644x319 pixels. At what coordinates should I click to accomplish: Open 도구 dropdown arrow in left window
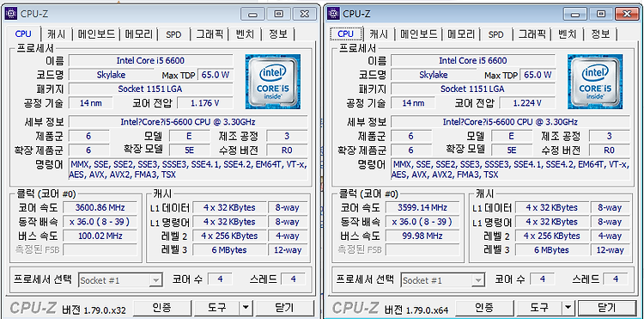246,307
